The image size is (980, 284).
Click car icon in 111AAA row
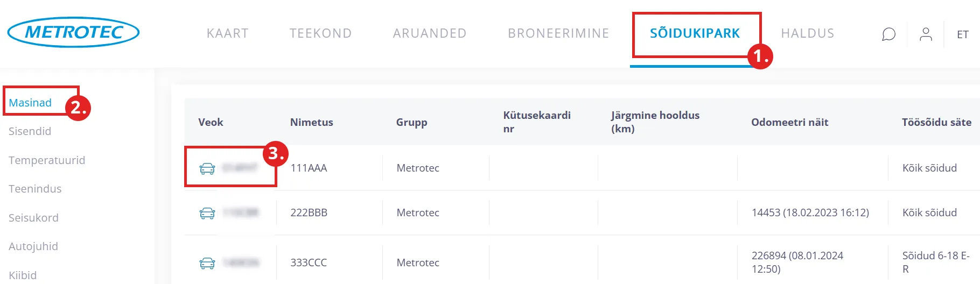pyautogui.click(x=207, y=168)
